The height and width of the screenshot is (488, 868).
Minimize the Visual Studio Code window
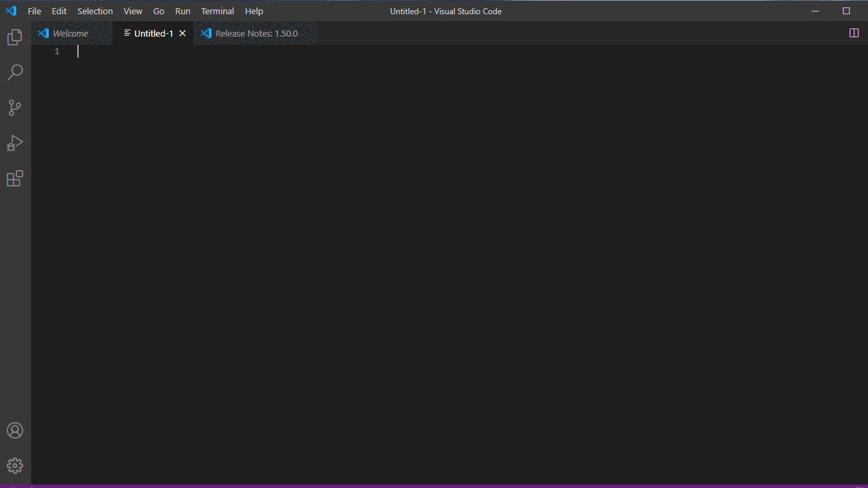816,11
